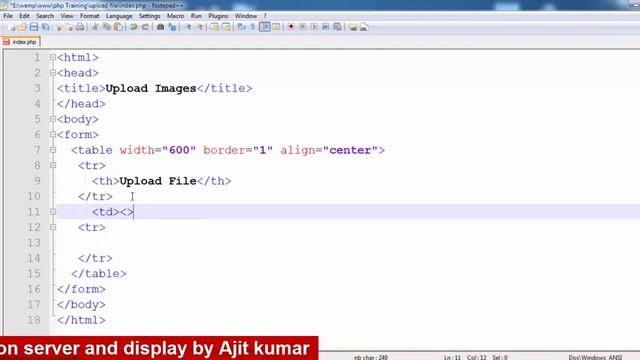Collapse the form fold on line 6

(x=53, y=135)
